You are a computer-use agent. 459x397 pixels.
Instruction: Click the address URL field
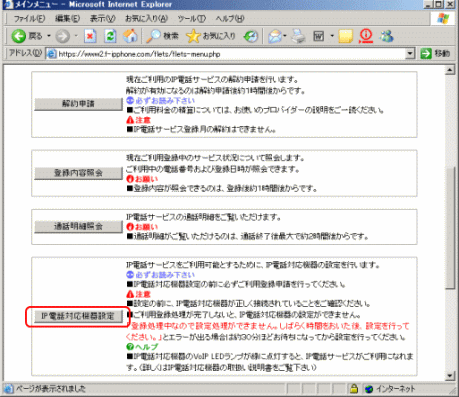(x=230, y=54)
